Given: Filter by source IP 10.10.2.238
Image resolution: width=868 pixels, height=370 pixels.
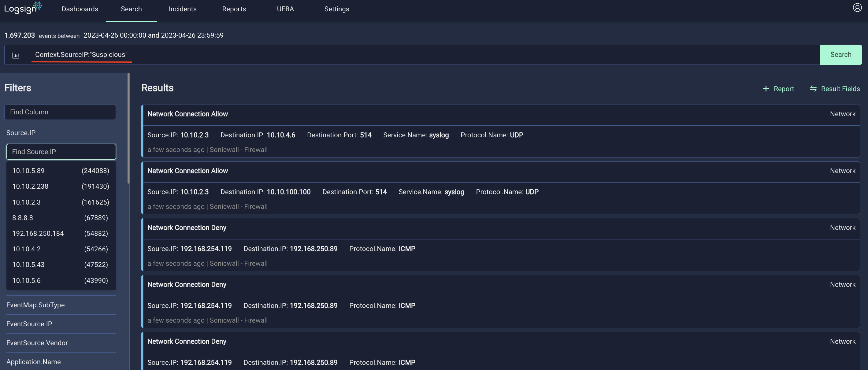Looking at the screenshot, I should pyautogui.click(x=61, y=186).
